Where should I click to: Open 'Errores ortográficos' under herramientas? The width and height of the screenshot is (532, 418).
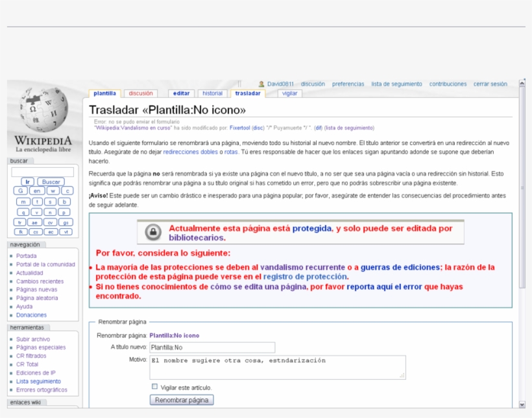[42, 390]
